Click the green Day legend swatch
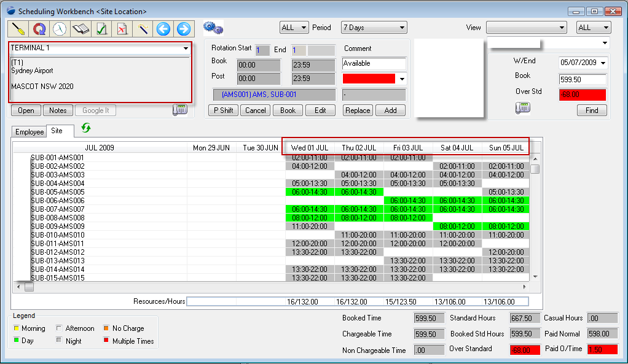This screenshot has height=364, width=628. point(17,340)
